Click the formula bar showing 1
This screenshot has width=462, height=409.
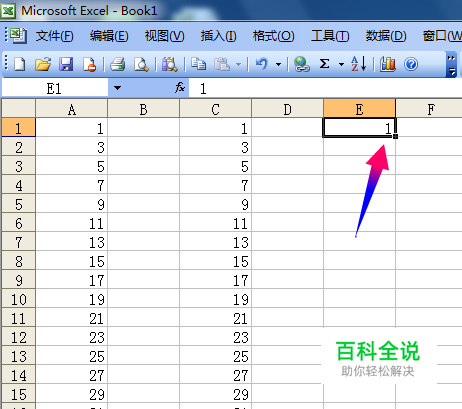point(325,88)
